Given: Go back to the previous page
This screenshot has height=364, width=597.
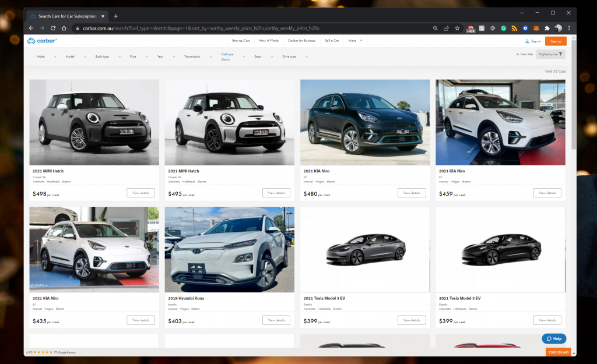Looking at the screenshot, I should (31, 28).
